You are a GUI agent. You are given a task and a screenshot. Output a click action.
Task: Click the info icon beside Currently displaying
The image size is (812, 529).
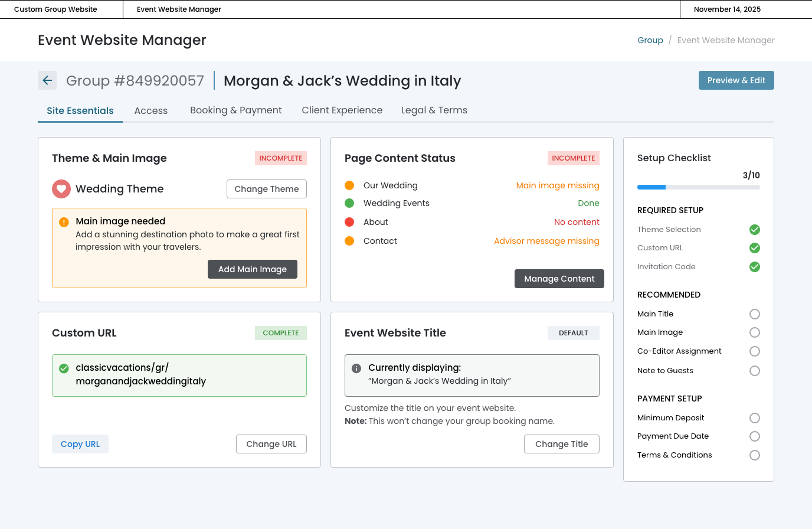point(356,368)
